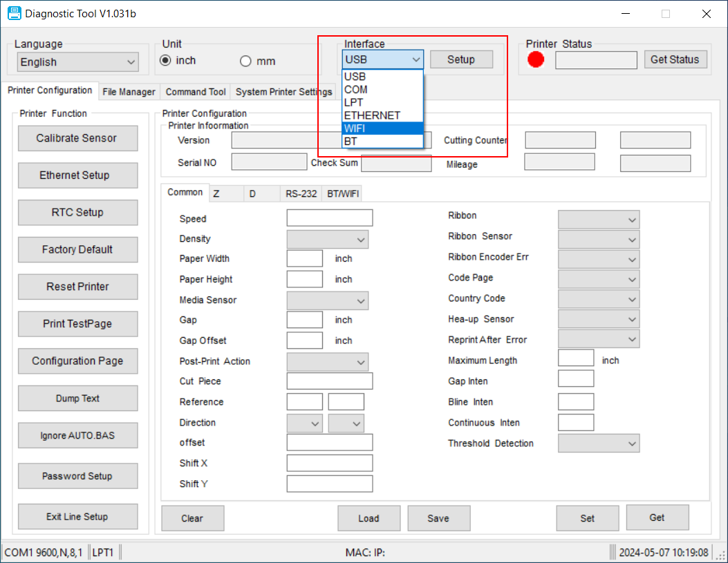The image size is (728, 563).
Task: Click the Print TestPage button
Action: pos(77,324)
